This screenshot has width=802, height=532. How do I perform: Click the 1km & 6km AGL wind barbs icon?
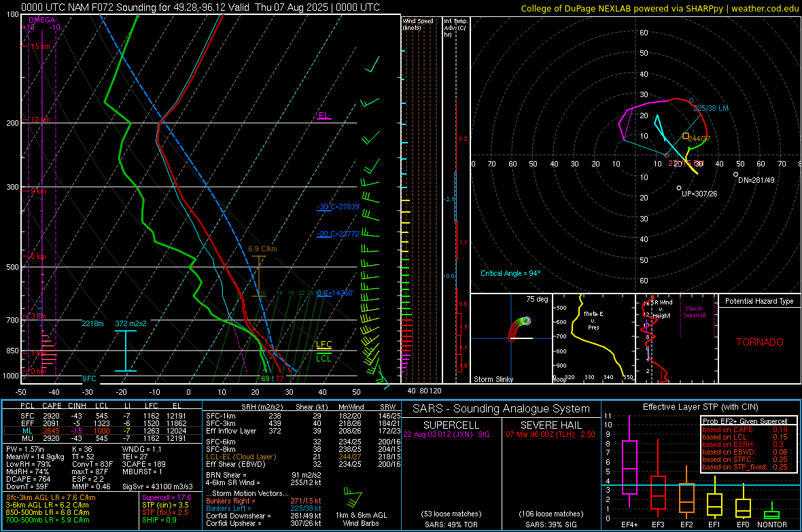click(353, 497)
